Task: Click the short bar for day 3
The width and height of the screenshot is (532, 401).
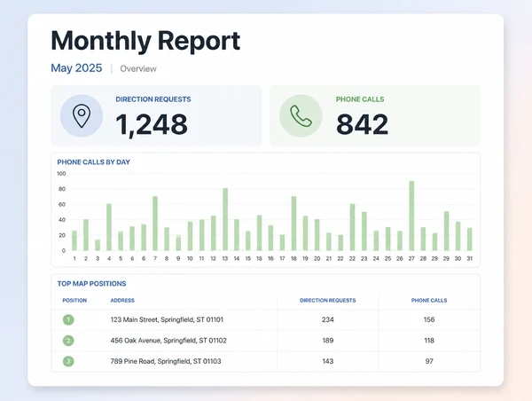Action: tap(98, 245)
